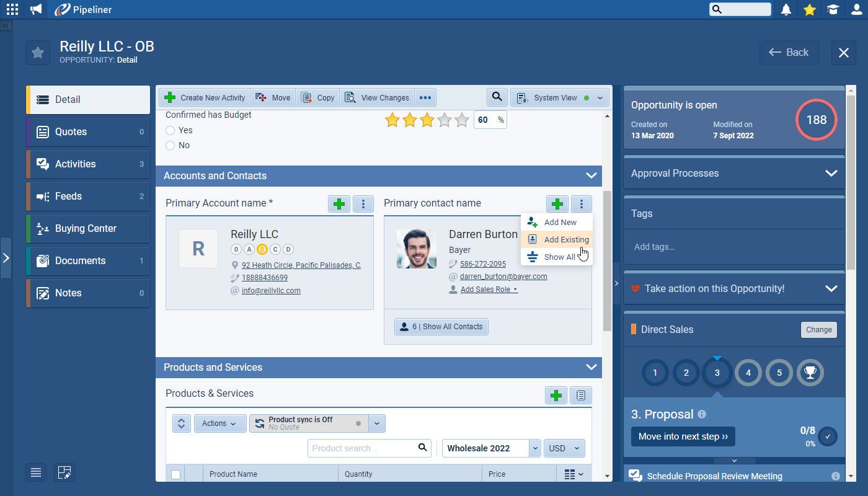This screenshot has width=868, height=496.
Task: Open the USD currency dropdown
Action: pyautogui.click(x=564, y=448)
